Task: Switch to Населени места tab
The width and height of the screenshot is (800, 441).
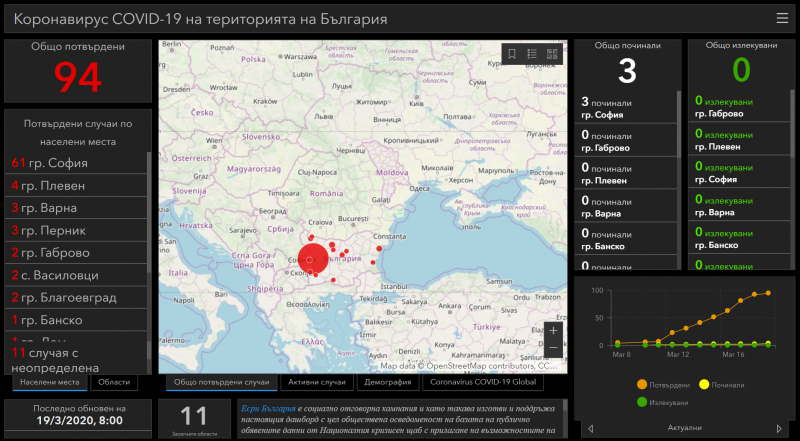Action: tap(49, 382)
